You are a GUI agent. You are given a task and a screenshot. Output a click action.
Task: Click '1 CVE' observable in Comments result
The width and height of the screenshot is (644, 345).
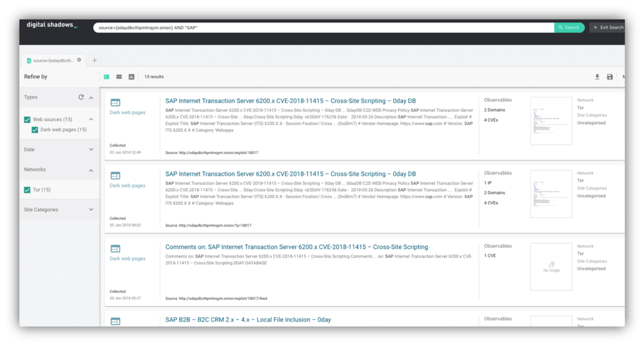coord(489,256)
